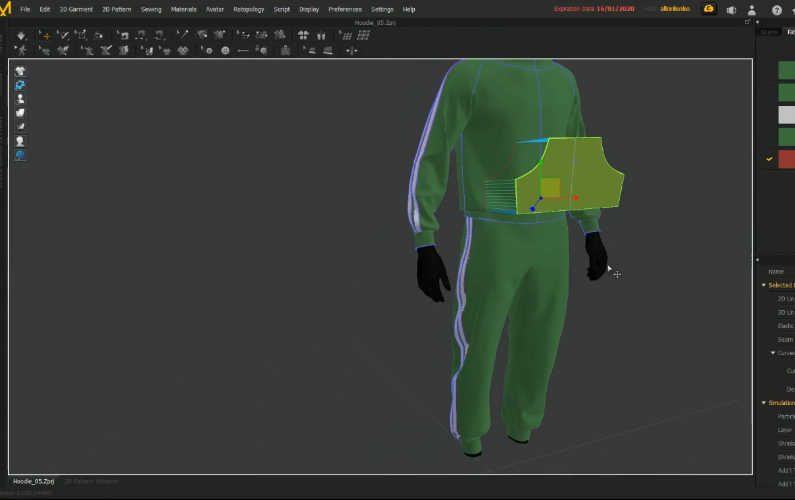Toggle the blue seam-line display icon

coord(19,85)
